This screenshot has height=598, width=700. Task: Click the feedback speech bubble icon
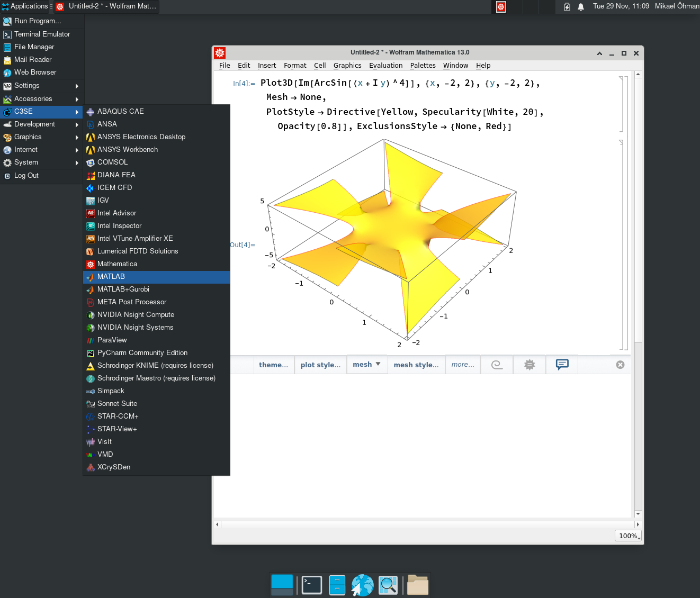tap(562, 365)
